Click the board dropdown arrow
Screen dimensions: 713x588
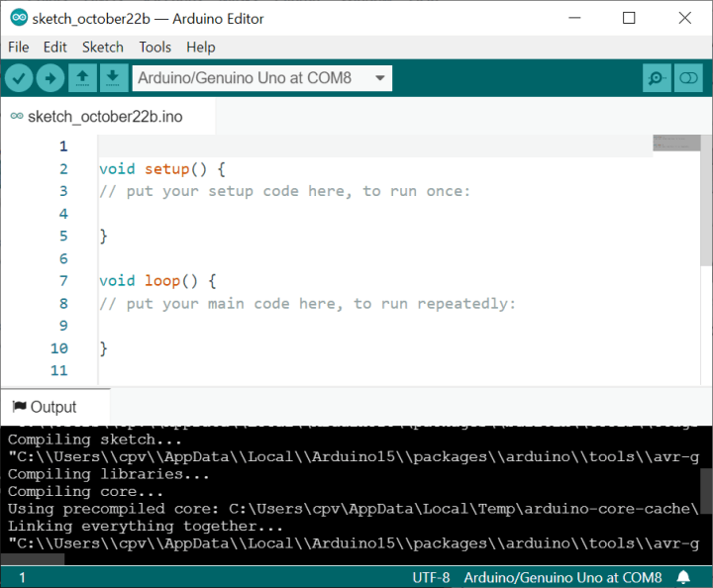click(x=380, y=78)
